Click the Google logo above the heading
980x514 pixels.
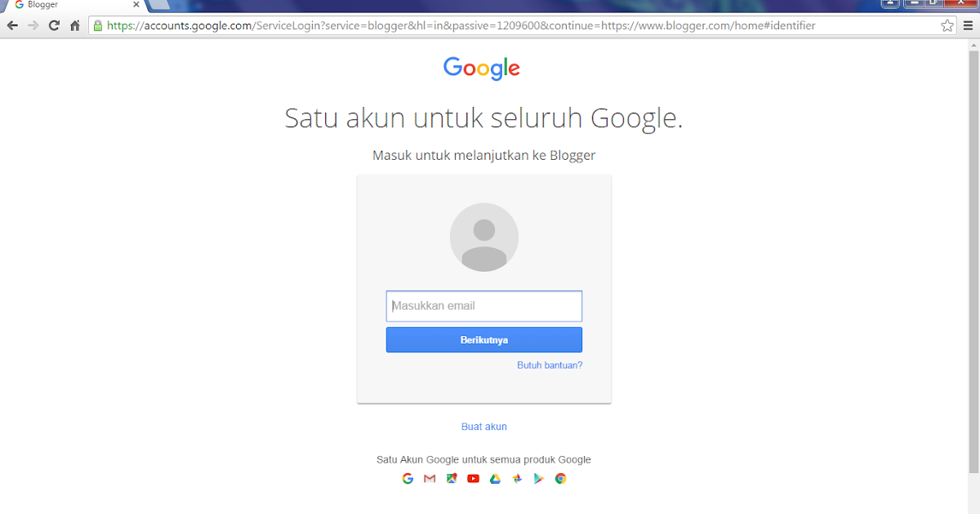[x=482, y=69]
